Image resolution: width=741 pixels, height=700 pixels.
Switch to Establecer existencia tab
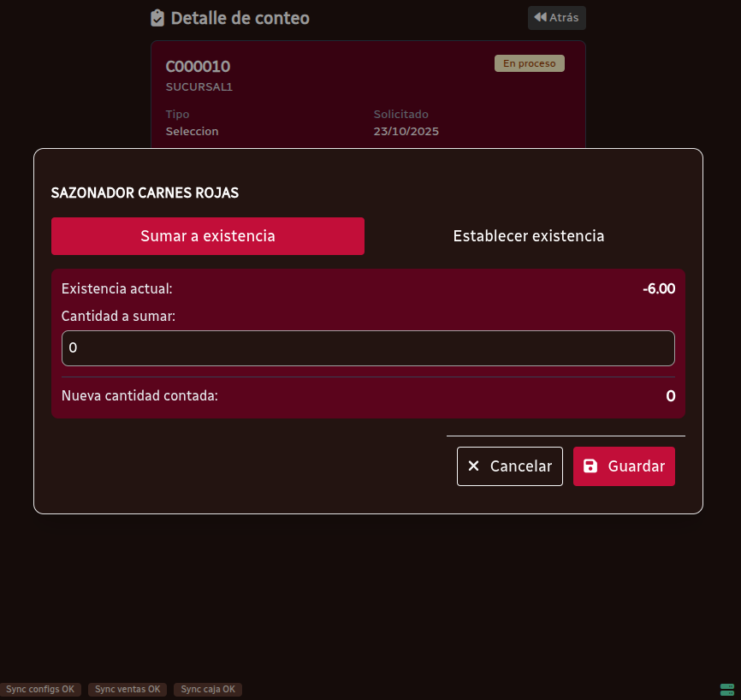point(528,236)
